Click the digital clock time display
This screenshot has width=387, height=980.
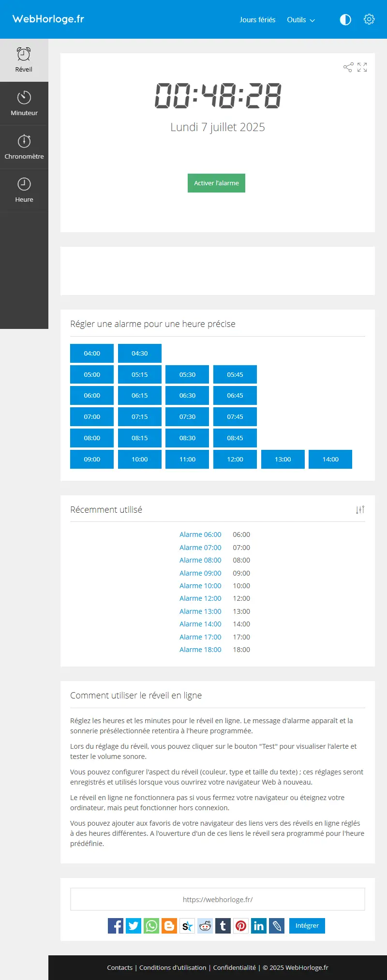click(x=218, y=95)
